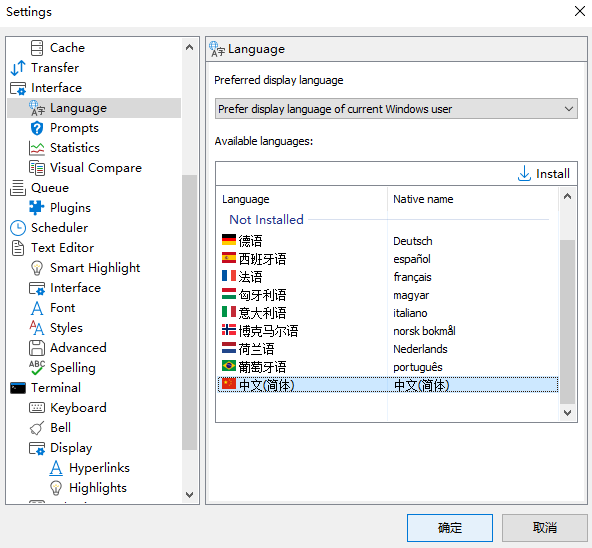Viewport: 592px width, 548px height.
Task: Select the português language row
Action: [388, 367]
